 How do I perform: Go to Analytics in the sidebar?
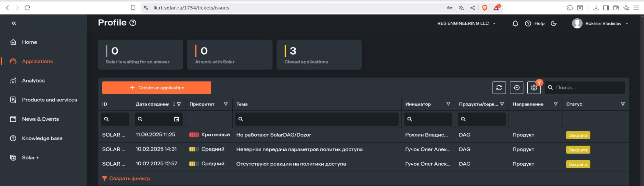(x=33, y=80)
